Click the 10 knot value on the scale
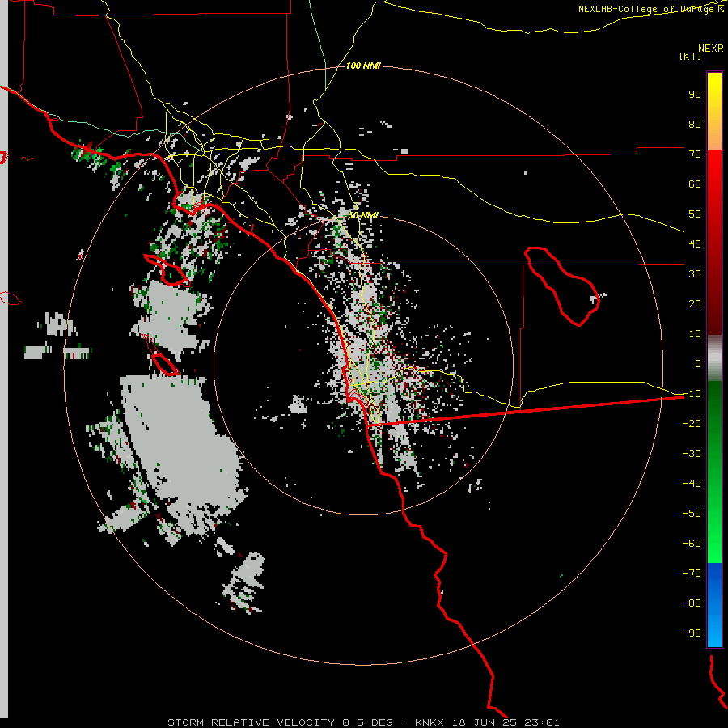Image resolution: width=728 pixels, height=728 pixels. pyautogui.click(x=695, y=334)
